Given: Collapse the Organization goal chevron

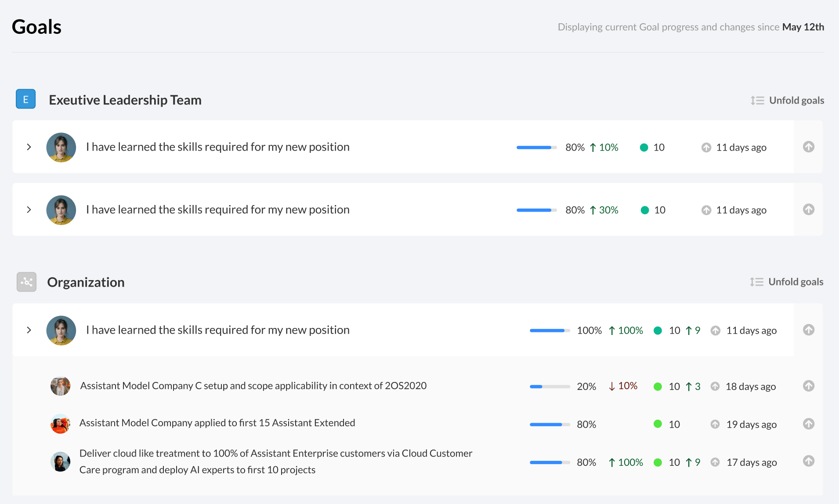Looking at the screenshot, I should click(29, 330).
